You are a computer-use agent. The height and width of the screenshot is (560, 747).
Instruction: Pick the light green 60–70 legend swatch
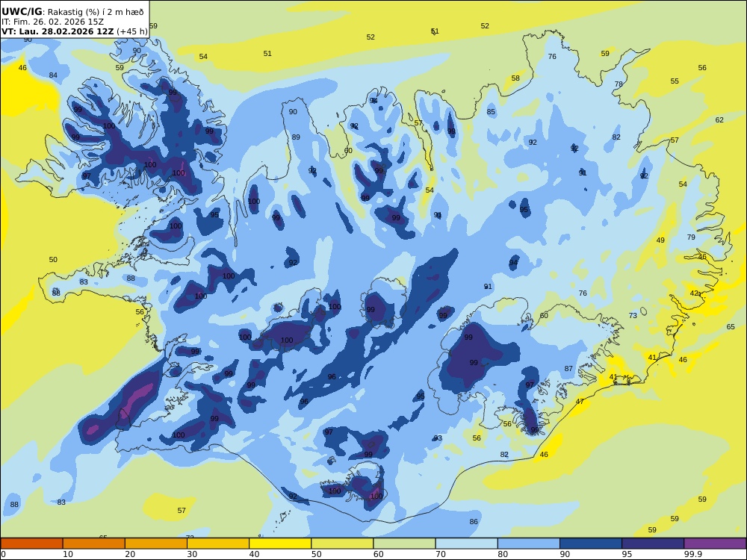404,544
